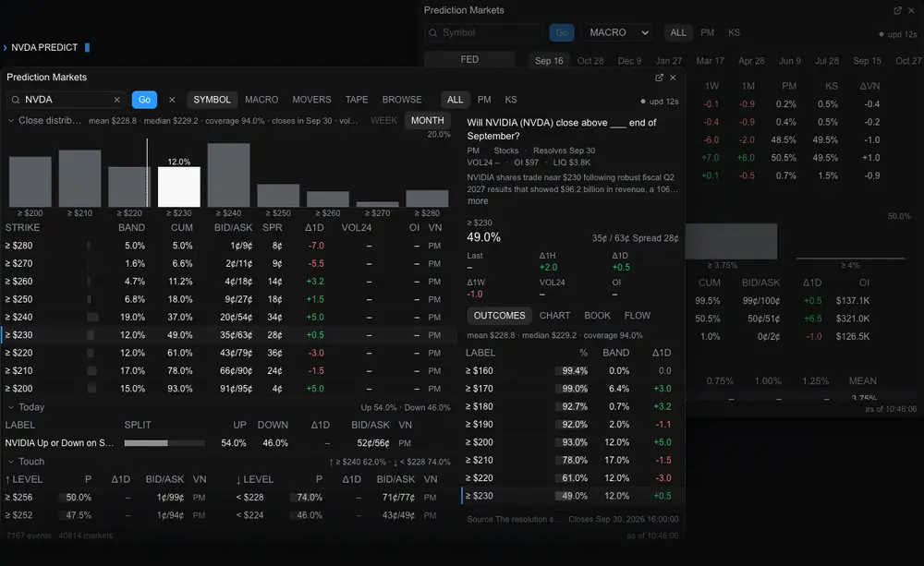The height and width of the screenshot is (566, 924).
Task: Select ALL venue filter in front panel
Action: coord(455,100)
